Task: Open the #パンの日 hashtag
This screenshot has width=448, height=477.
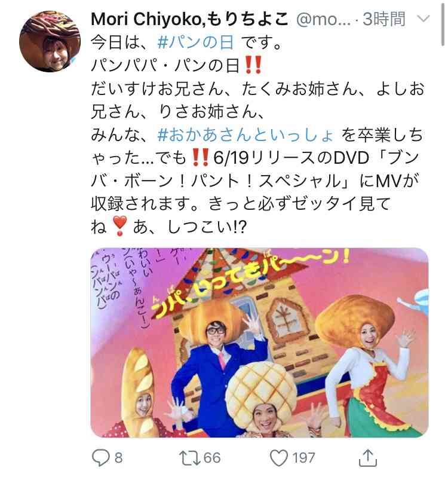Action: click(x=196, y=42)
